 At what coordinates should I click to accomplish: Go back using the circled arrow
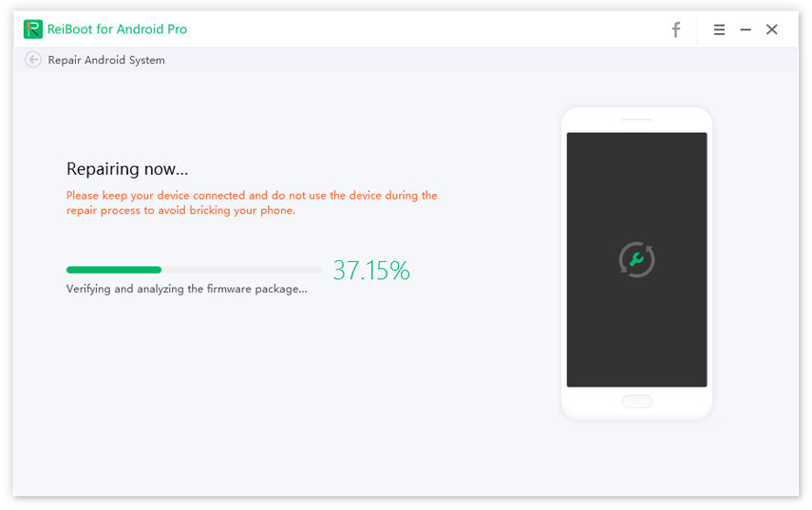33,60
